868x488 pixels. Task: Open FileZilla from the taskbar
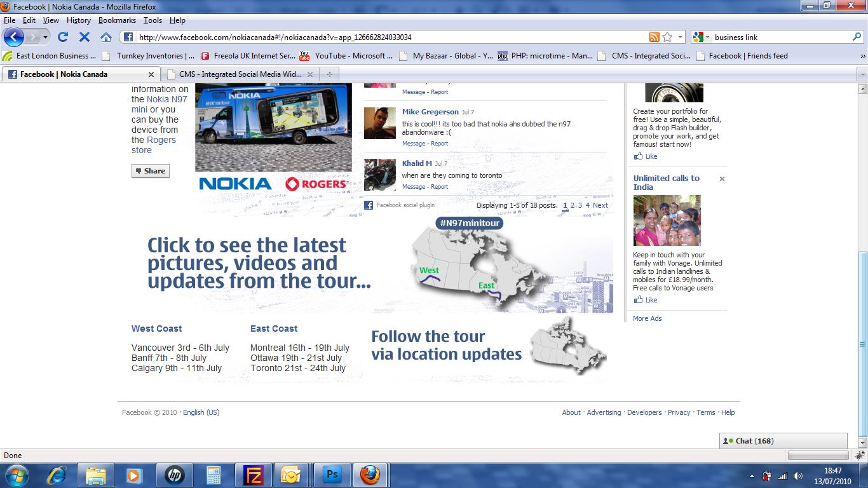pos(254,475)
